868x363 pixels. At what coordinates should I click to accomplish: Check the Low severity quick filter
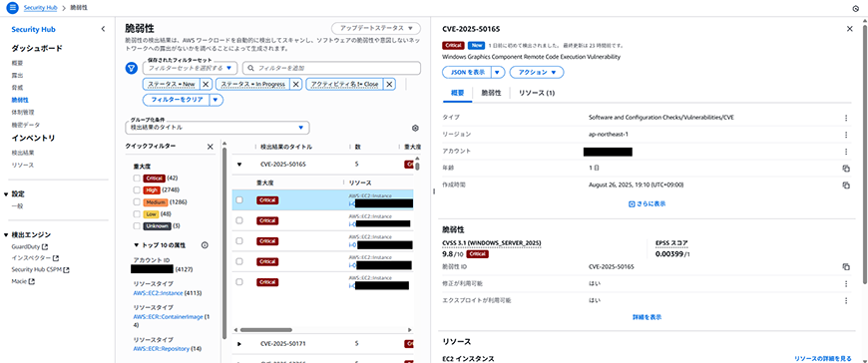[x=137, y=214]
